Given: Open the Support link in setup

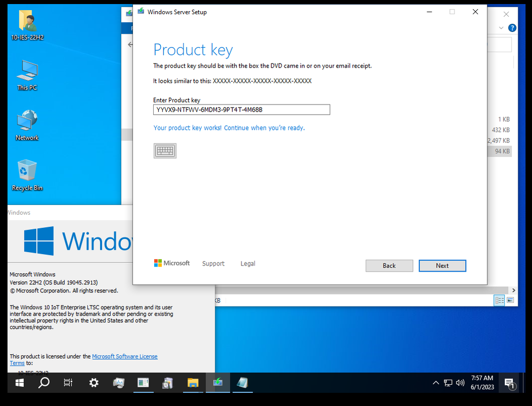Looking at the screenshot, I should coord(213,263).
